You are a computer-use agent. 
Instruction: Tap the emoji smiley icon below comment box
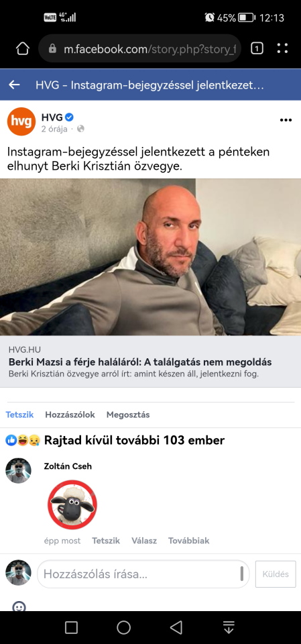[x=19, y=606]
